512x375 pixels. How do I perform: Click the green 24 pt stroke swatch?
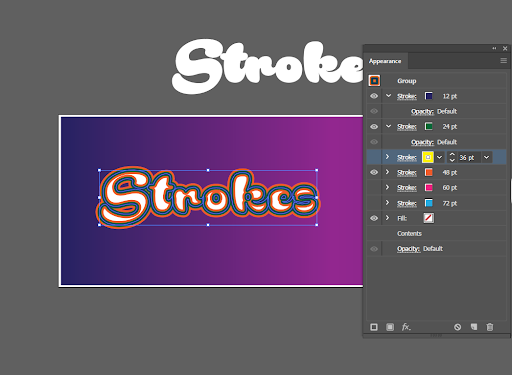point(429,126)
